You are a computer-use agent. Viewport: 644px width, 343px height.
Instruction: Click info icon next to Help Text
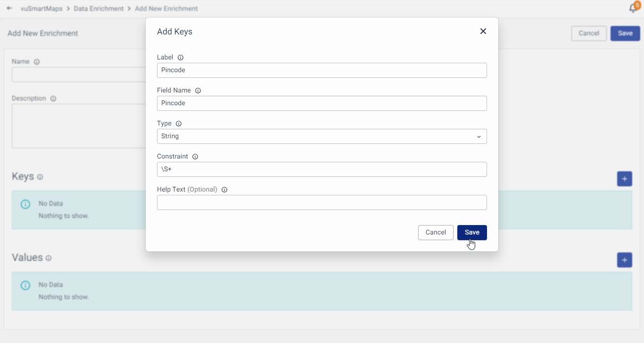pos(224,190)
